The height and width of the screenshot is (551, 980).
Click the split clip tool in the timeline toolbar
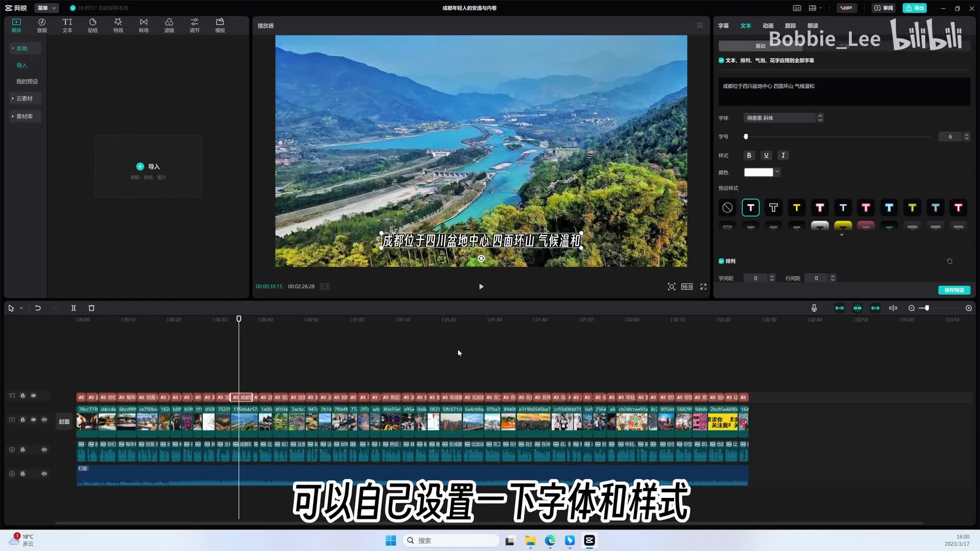tap(73, 308)
